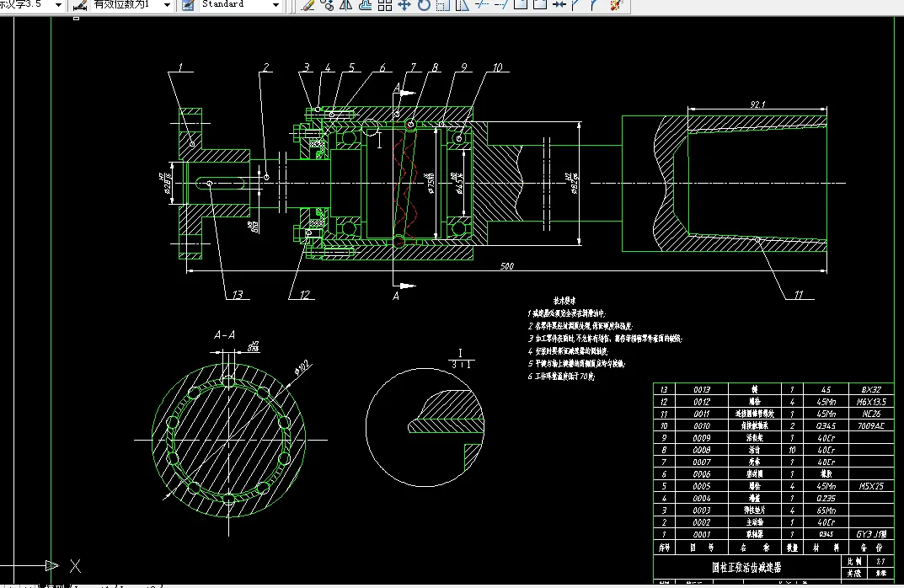This screenshot has width=904, height=588.
Task: Click leader number 12
Action: click(305, 295)
